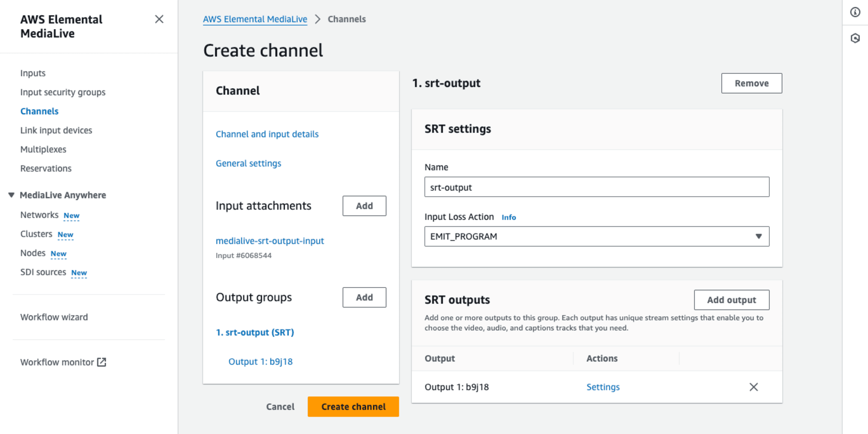The height and width of the screenshot is (434, 868).
Task: Click the New badge beside SDI sources
Action: (x=79, y=273)
